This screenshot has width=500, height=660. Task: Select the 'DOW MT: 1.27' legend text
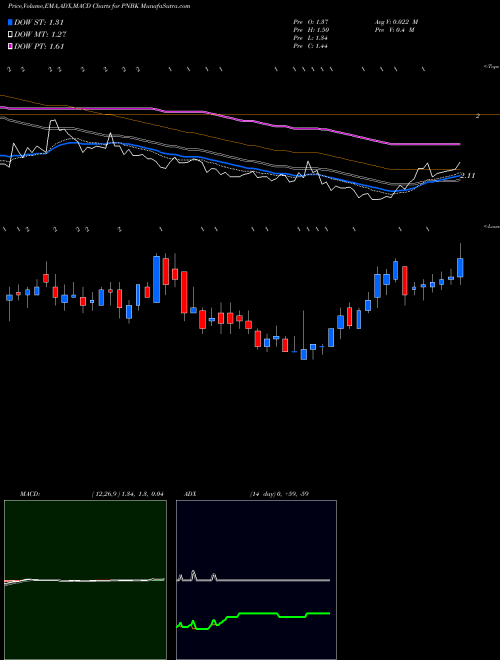40,35
